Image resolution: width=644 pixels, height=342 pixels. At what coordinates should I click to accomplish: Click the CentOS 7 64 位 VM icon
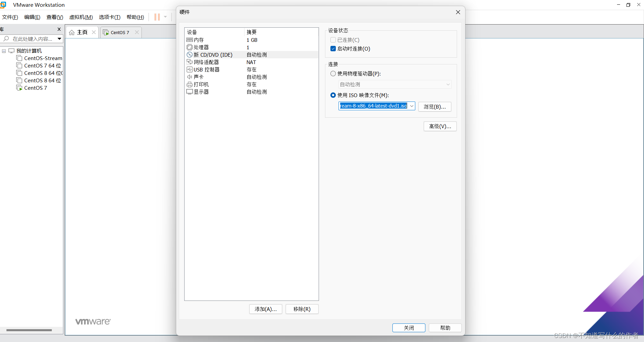tap(19, 65)
